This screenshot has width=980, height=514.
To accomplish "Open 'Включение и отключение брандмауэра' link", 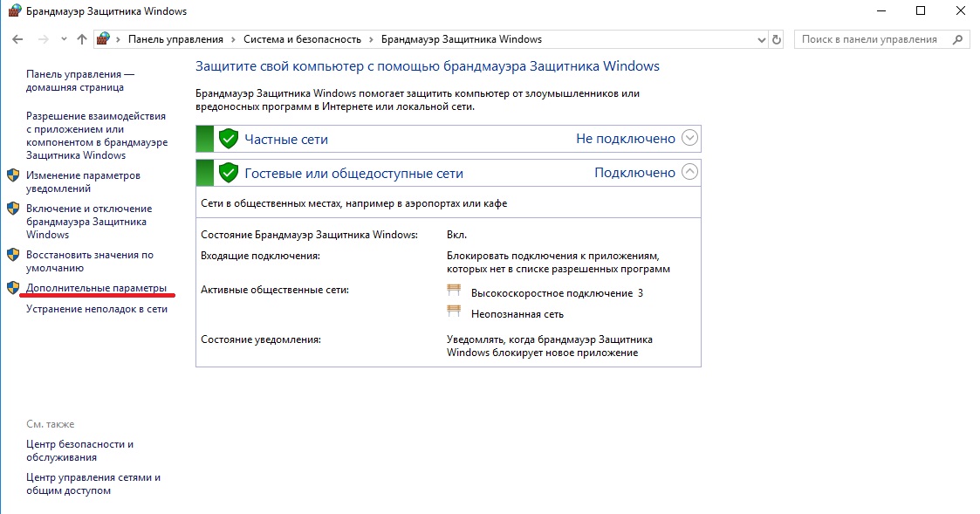I will [x=89, y=222].
